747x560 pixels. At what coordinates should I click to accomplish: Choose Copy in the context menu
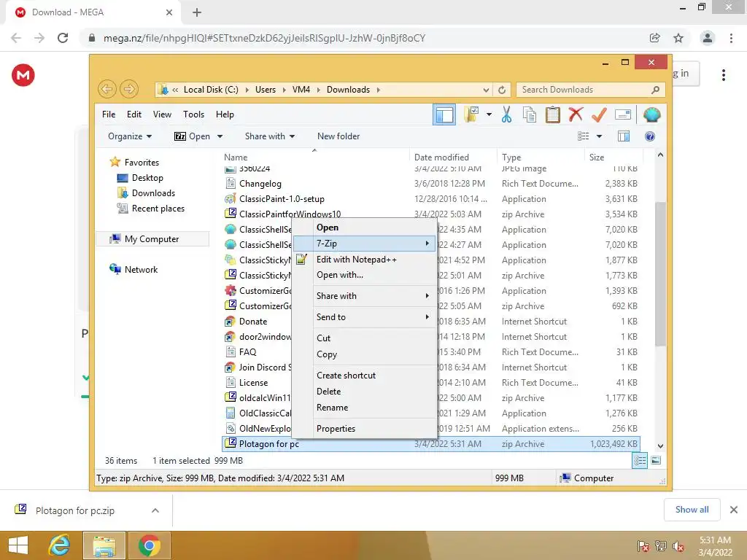[365, 354]
